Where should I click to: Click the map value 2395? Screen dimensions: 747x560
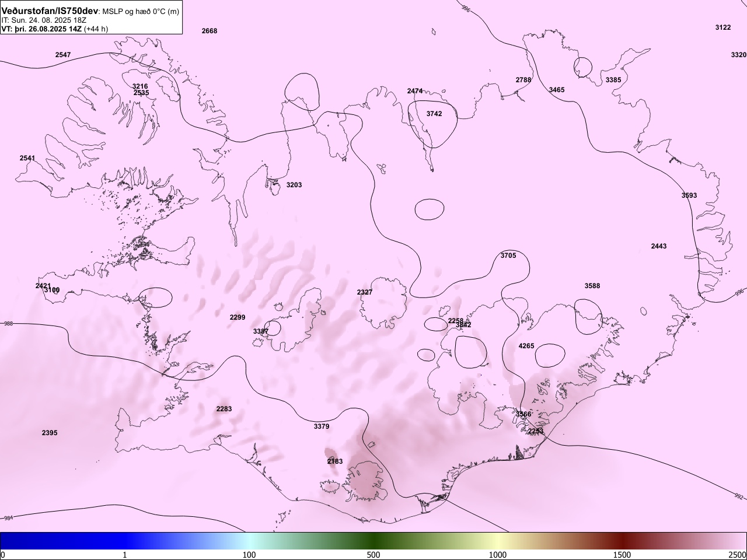click(50, 433)
